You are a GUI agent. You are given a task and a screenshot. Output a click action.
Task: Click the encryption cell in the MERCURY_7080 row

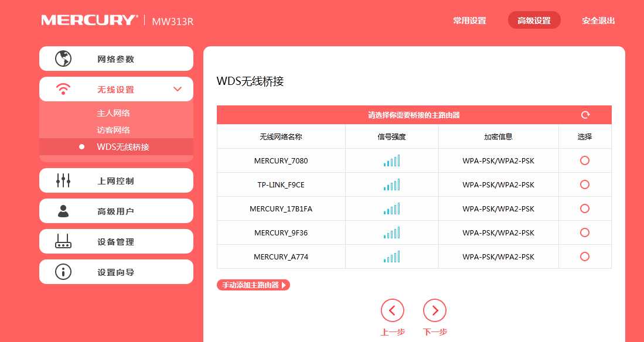pyautogui.click(x=498, y=161)
